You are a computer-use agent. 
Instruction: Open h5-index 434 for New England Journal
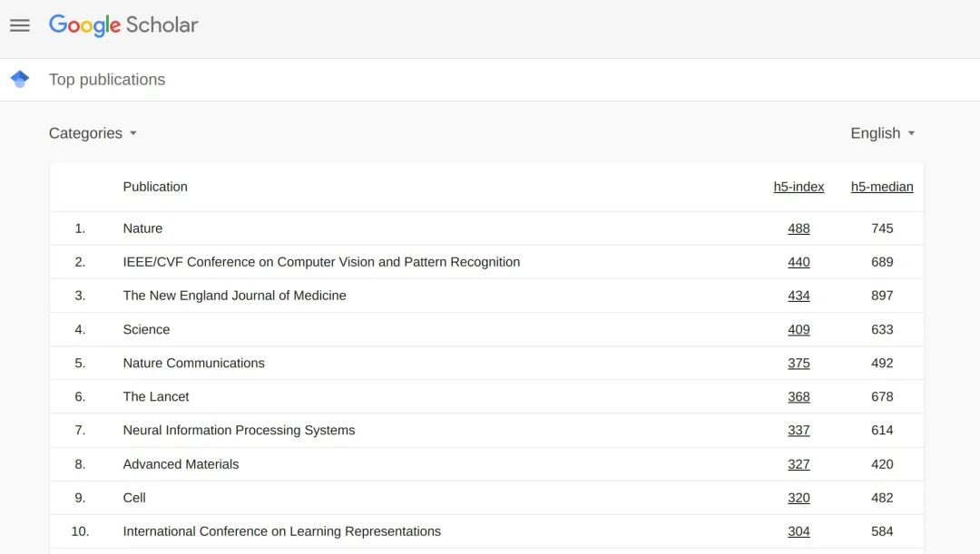pos(799,296)
